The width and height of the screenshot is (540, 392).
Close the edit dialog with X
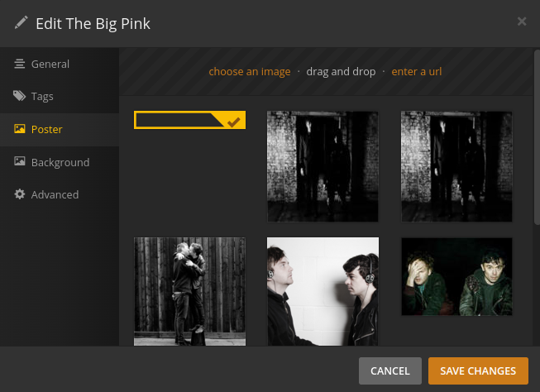tap(522, 22)
